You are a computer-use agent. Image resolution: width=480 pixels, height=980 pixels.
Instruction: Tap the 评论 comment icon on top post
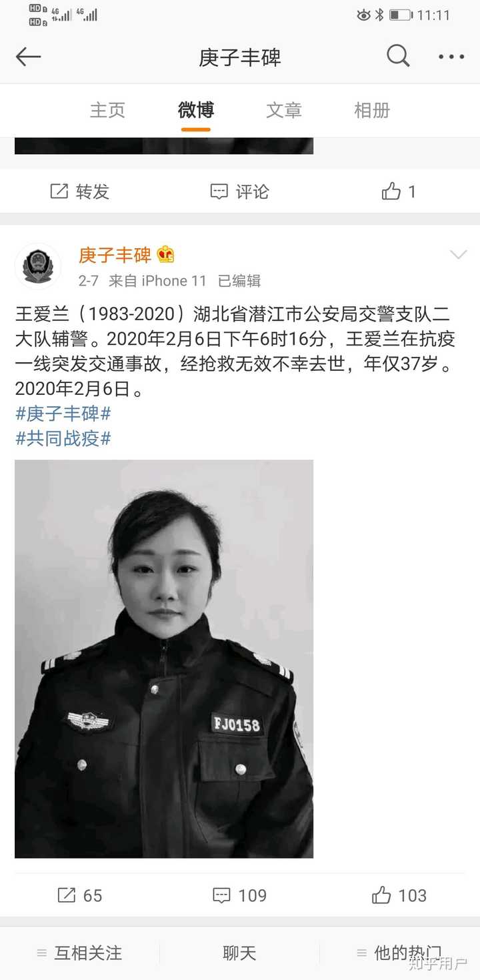click(219, 192)
